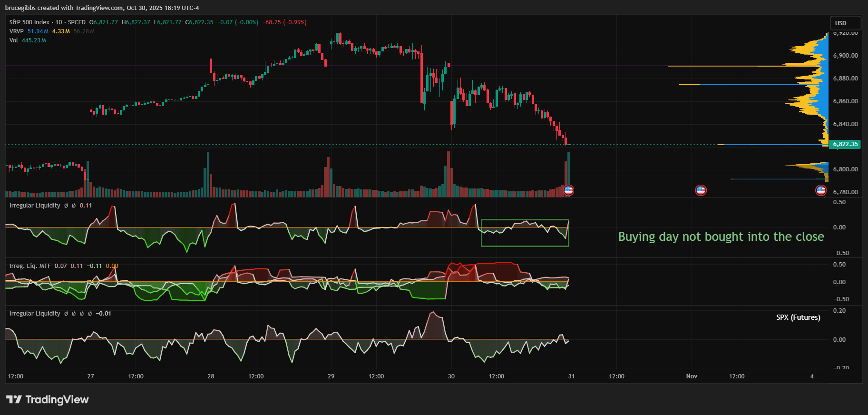
Task: Click the '31' date label on time axis
Action: click(x=571, y=376)
